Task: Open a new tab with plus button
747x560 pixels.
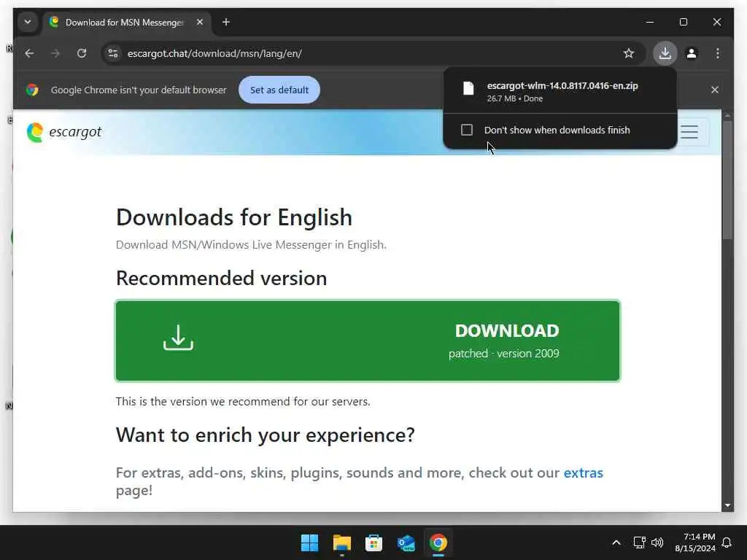Action: [226, 22]
